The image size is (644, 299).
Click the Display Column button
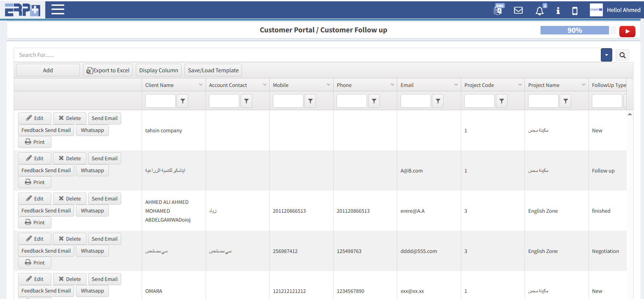point(158,70)
